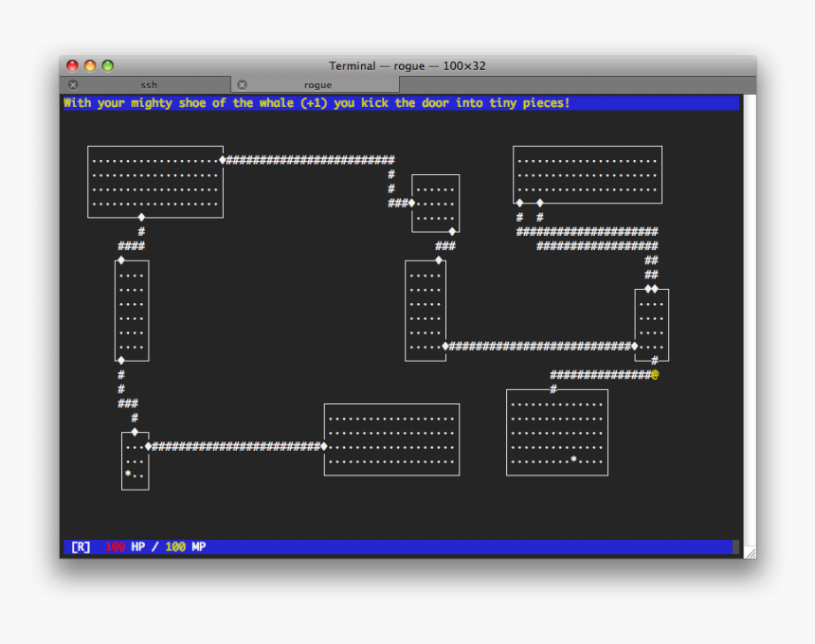Click the red close window button
Image resolution: width=815 pixels, height=644 pixels.
[x=72, y=65]
